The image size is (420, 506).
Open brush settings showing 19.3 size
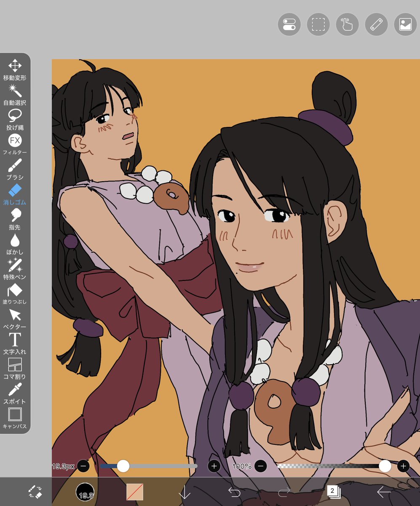coord(85,492)
